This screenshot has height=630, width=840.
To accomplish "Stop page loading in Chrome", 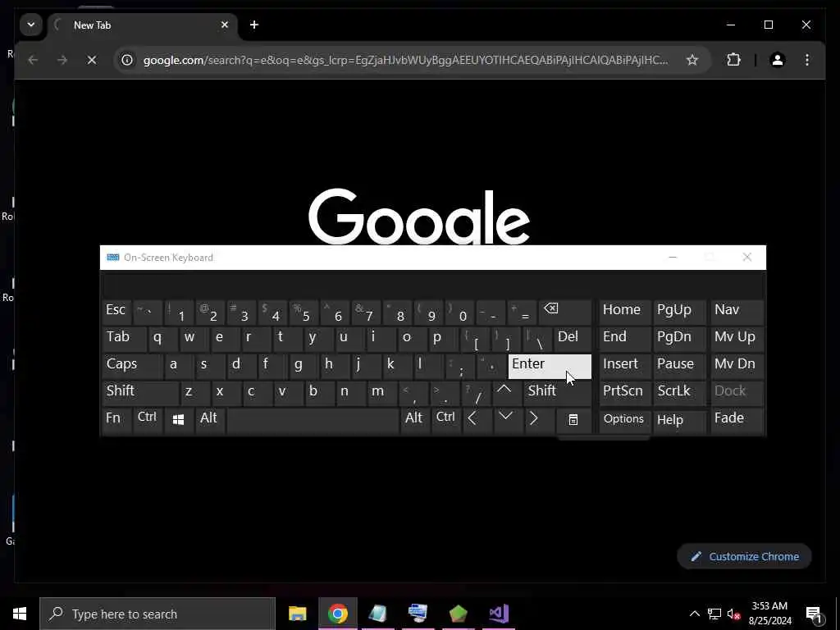I will click(x=92, y=60).
